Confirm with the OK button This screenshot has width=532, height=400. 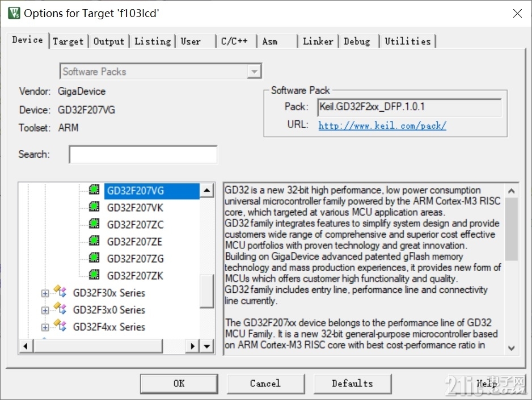coord(179,384)
